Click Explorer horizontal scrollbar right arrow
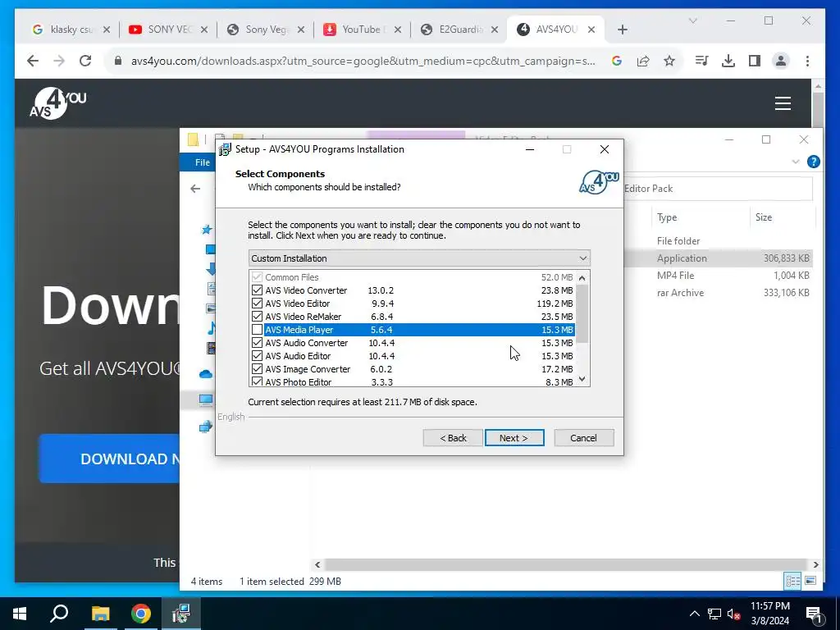 tap(815, 564)
